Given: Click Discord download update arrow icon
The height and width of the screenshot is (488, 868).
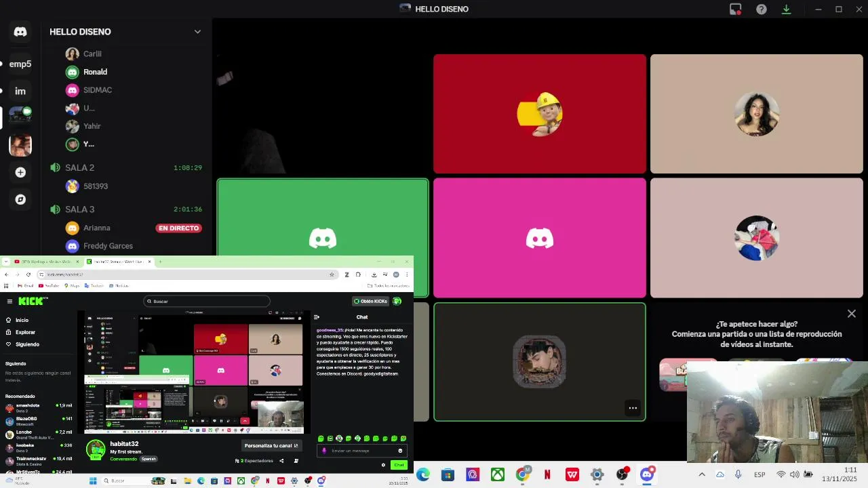Looking at the screenshot, I should point(787,9).
